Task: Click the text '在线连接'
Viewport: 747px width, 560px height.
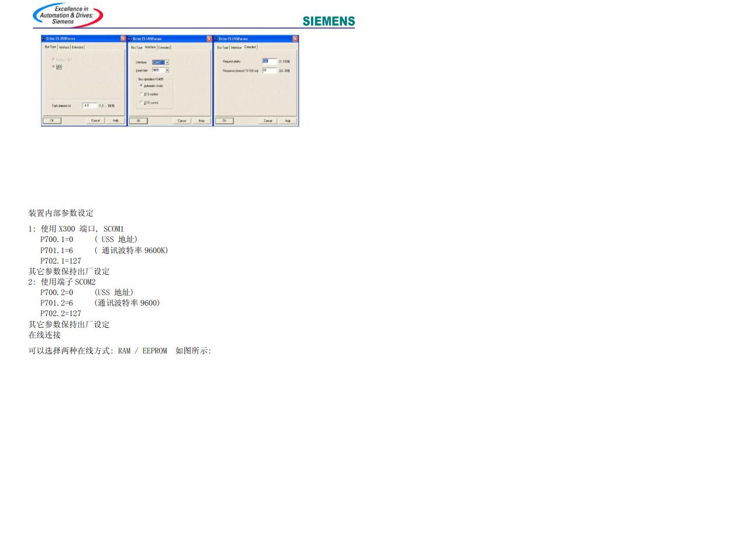Action: tap(44, 335)
